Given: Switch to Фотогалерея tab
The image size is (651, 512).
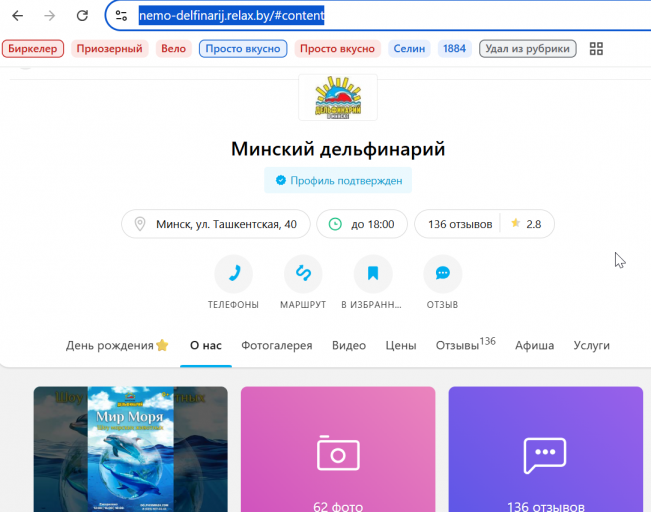Looking at the screenshot, I should pyautogui.click(x=277, y=345).
